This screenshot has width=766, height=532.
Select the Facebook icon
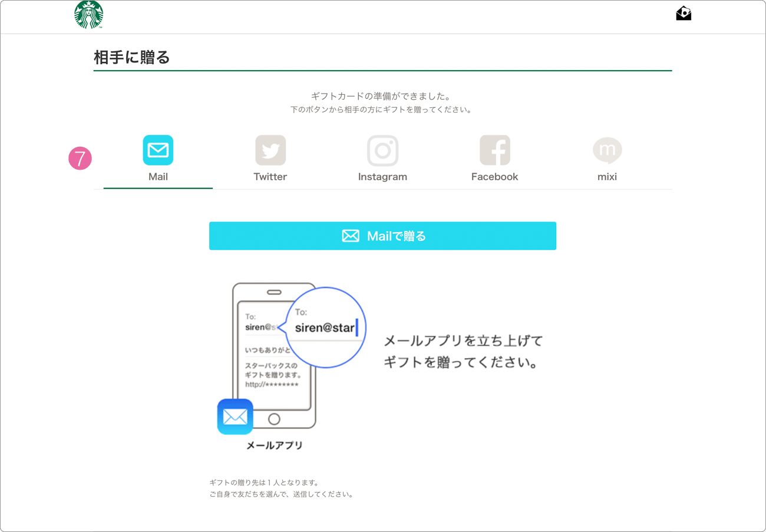tap(495, 150)
